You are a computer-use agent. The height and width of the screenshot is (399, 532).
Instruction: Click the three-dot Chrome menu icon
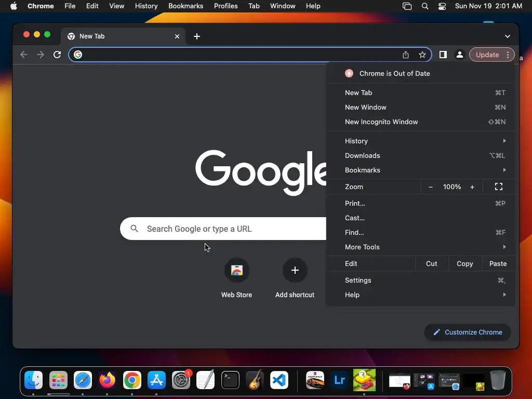pyautogui.click(x=508, y=55)
